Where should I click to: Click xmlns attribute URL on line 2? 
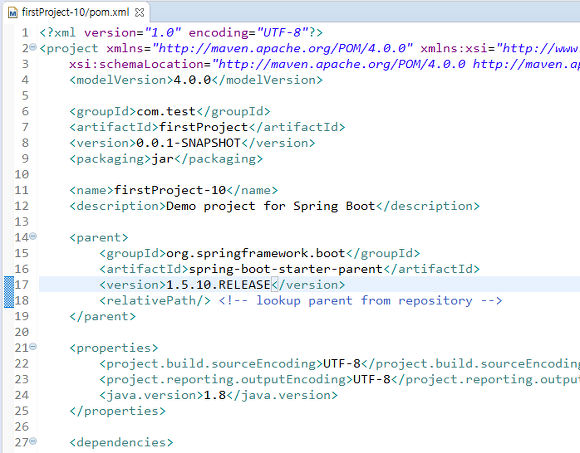282,48
